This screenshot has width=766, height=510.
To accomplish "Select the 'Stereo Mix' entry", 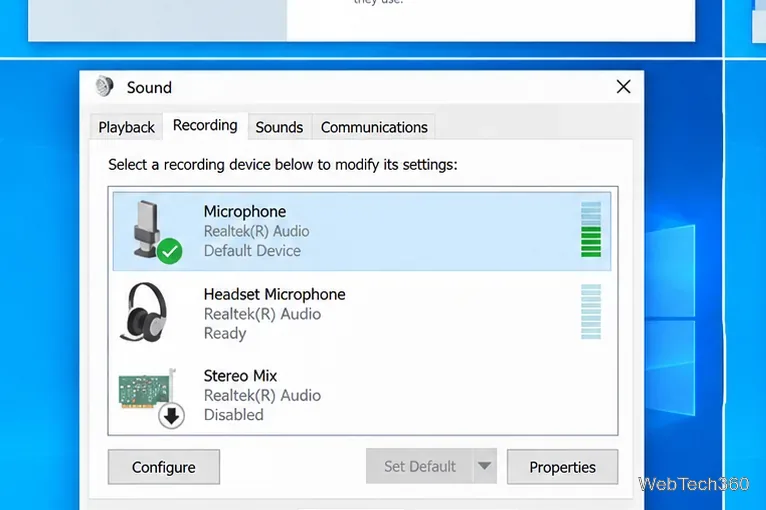I will point(362,395).
